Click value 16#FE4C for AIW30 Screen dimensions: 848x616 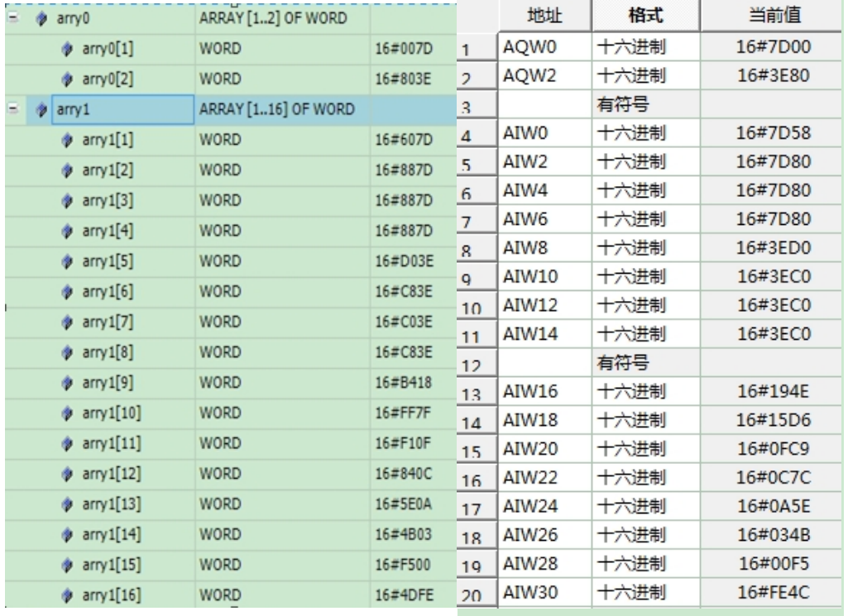click(x=774, y=592)
